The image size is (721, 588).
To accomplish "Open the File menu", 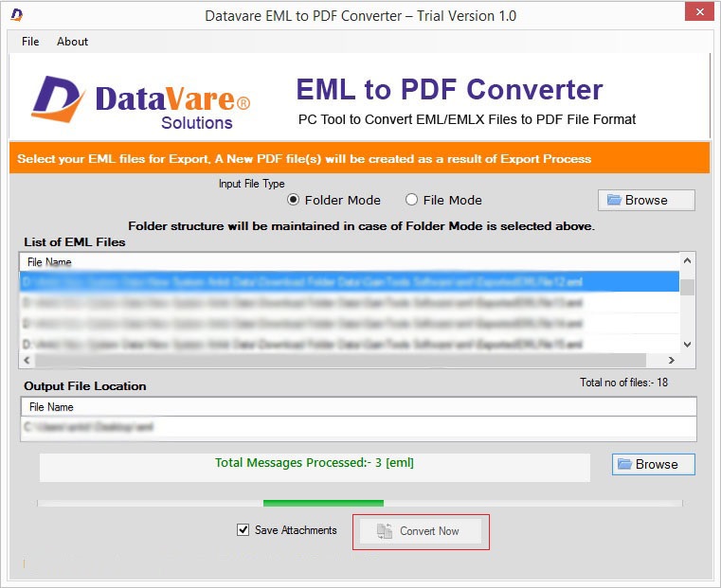I will [30, 42].
